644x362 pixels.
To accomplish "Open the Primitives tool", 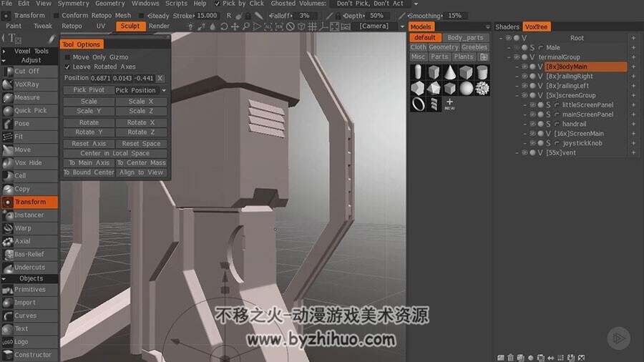I will [29, 289].
